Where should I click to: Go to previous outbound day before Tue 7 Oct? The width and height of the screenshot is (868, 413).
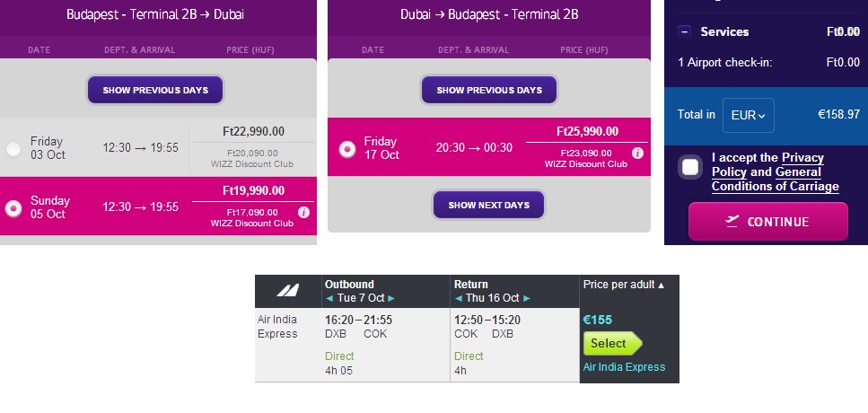[329, 298]
